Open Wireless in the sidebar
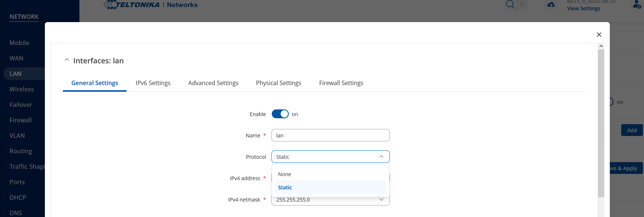 pyautogui.click(x=22, y=89)
